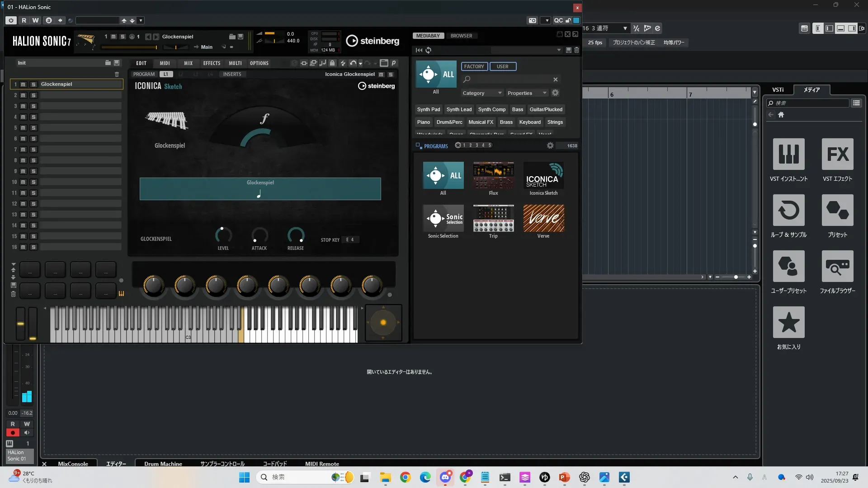Screen dimensions: 868x488
Task: Click the trash icon above slot list
Action: tap(117, 74)
